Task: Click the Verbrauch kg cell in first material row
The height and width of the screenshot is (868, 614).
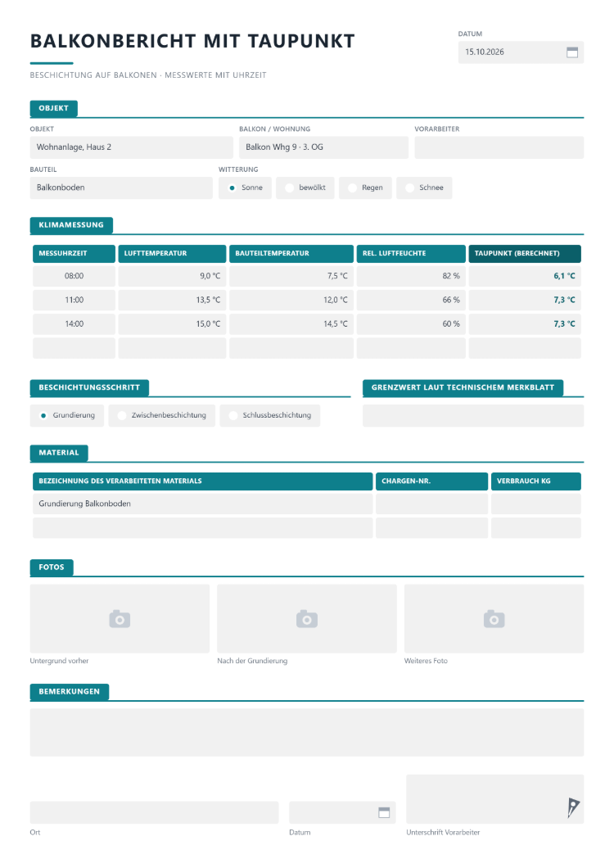Action: 536,504
